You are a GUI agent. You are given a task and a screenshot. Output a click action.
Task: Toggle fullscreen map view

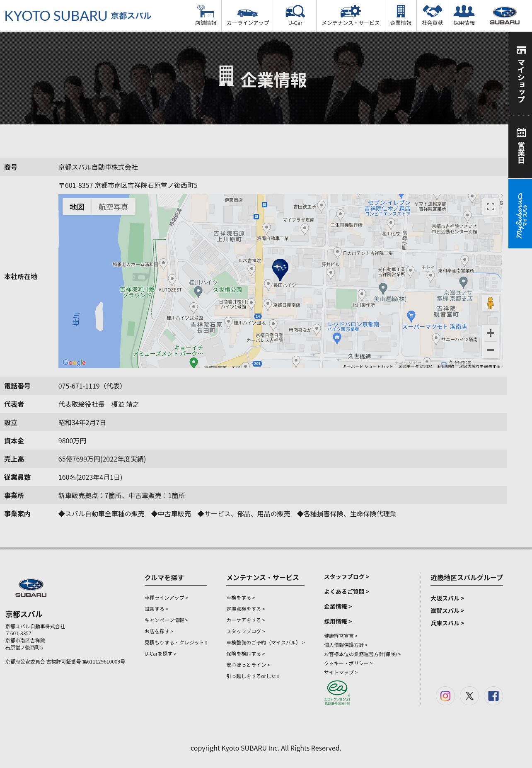tap(491, 207)
